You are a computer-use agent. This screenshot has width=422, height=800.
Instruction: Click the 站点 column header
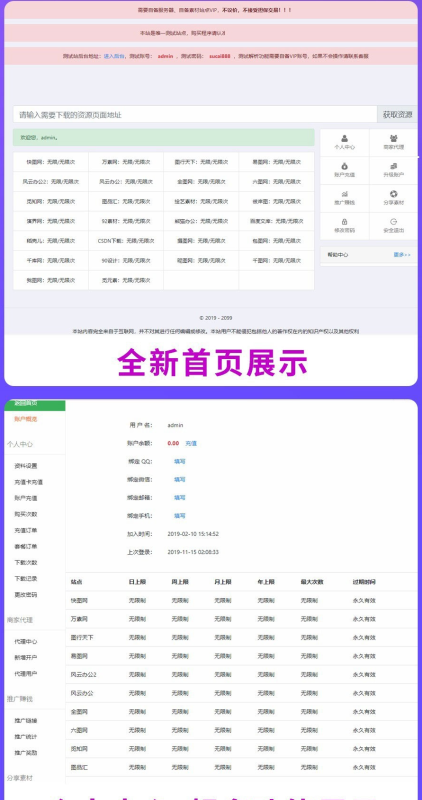77,582
